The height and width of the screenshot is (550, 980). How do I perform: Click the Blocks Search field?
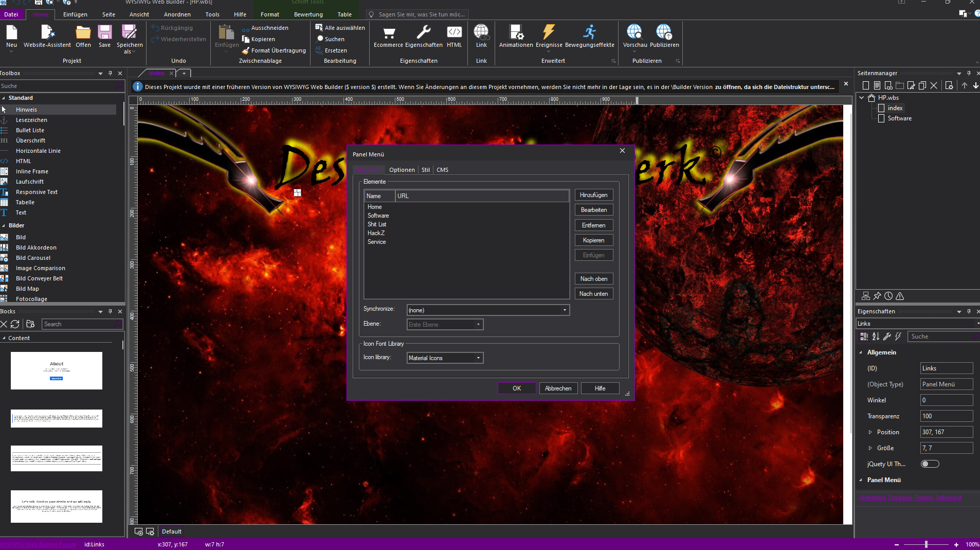(82, 324)
